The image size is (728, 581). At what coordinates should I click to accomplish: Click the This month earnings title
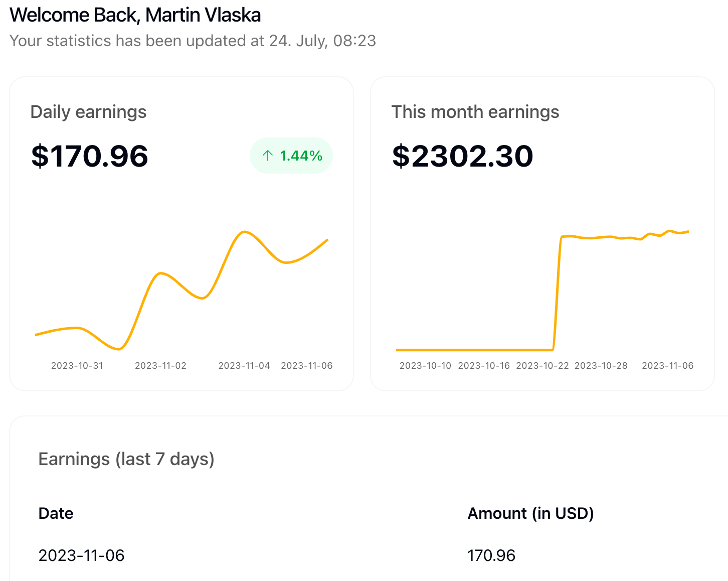475,112
